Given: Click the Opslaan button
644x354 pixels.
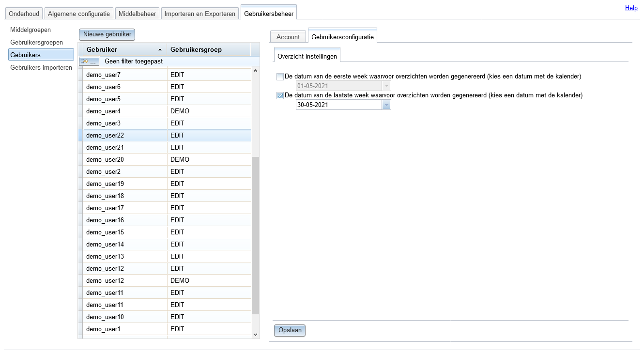Looking at the screenshot, I should point(290,330).
